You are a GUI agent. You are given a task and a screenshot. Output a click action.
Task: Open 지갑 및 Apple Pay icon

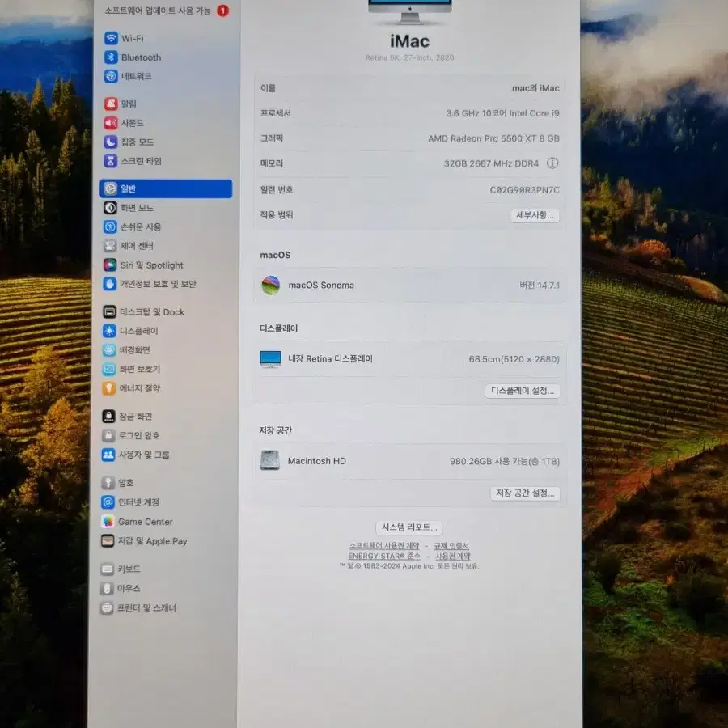coord(108,541)
